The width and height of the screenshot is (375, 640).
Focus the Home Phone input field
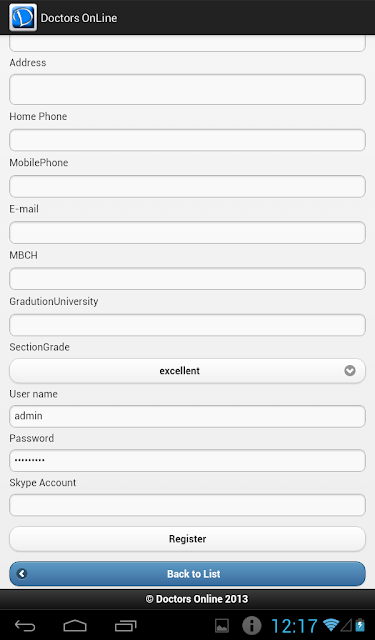point(187,140)
